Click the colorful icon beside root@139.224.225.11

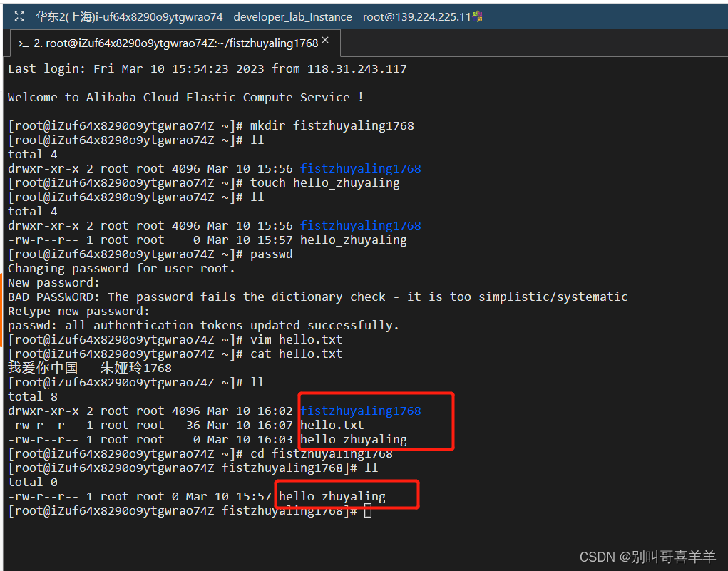[x=476, y=16]
